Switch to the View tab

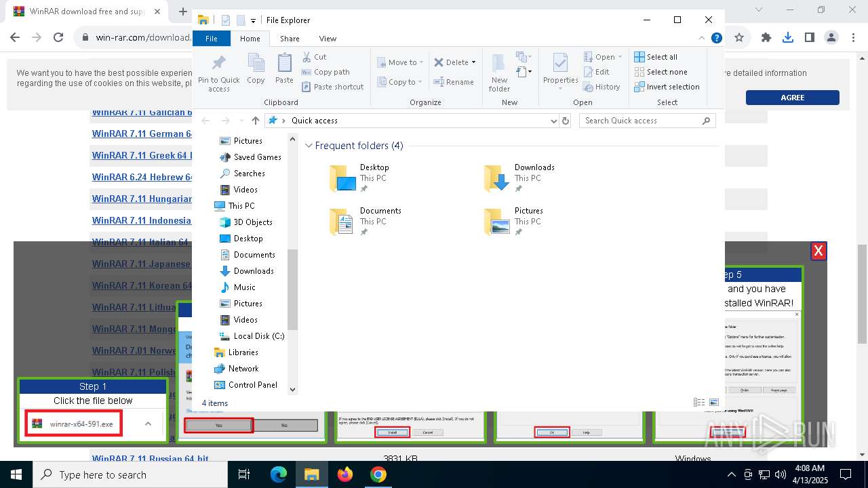click(x=328, y=39)
